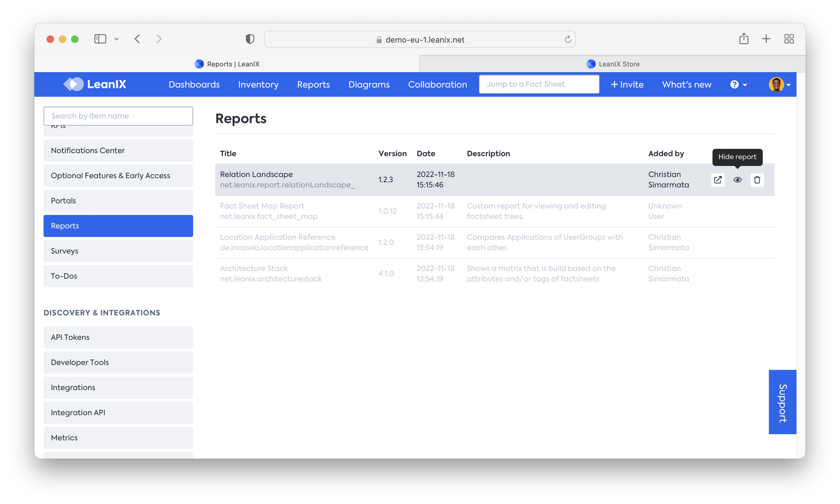The width and height of the screenshot is (840, 504).
Task: Delete the Relation Landscape report
Action: (757, 180)
